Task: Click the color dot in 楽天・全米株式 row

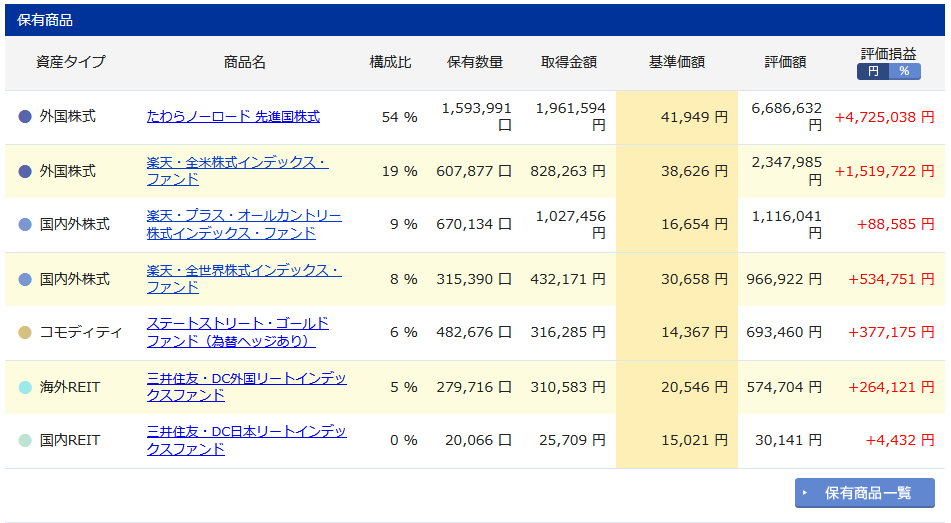Action: pos(25,171)
